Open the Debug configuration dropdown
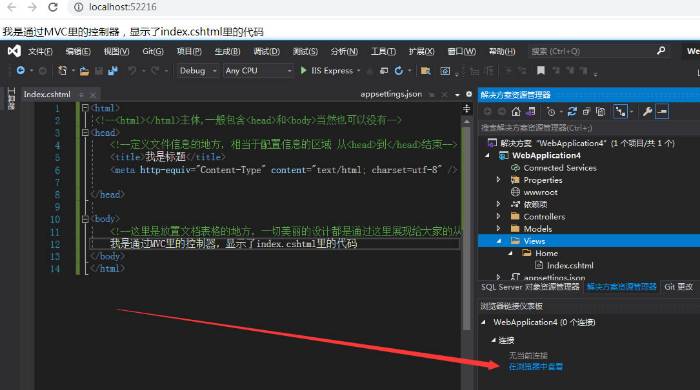The height and width of the screenshot is (390, 700). pyautogui.click(x=198, y=71)
